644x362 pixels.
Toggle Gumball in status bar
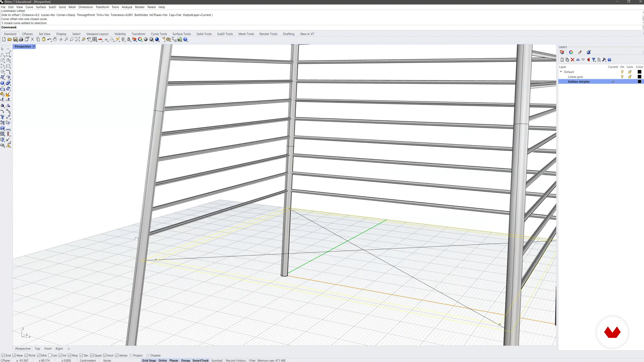pyautogui.click(x=217, y=360)
